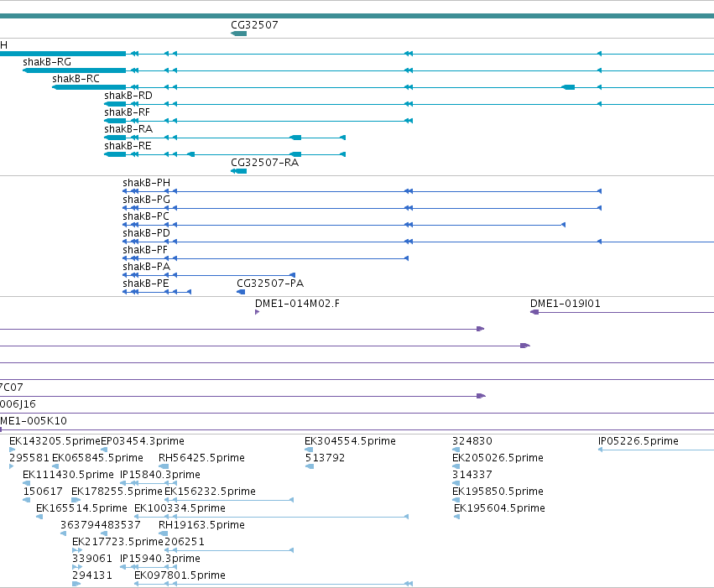
Task: Select the shakB-PC protein label
Action: [x=146, y=216]
